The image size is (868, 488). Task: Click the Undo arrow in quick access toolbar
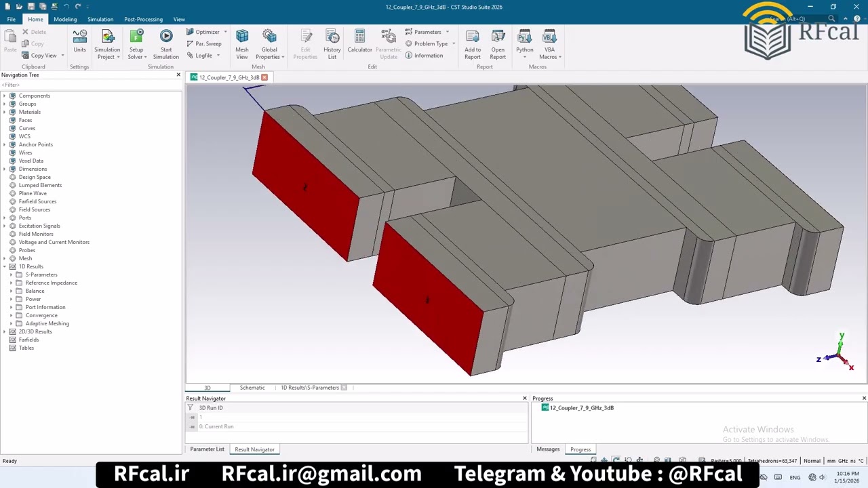coord(66,7)
